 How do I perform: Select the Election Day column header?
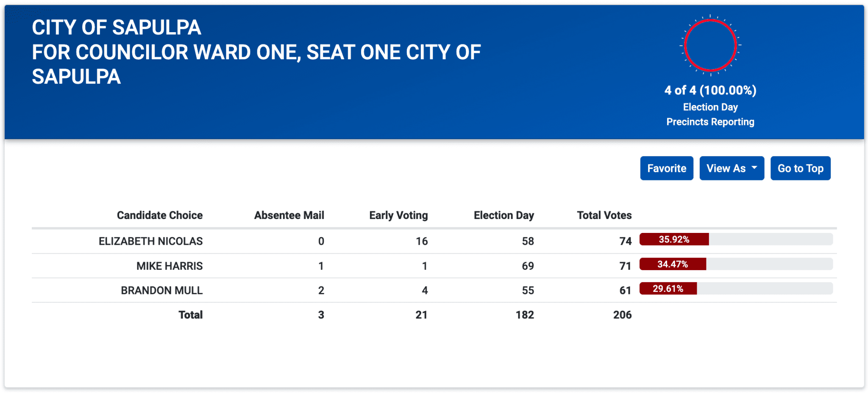pos(504,215)
